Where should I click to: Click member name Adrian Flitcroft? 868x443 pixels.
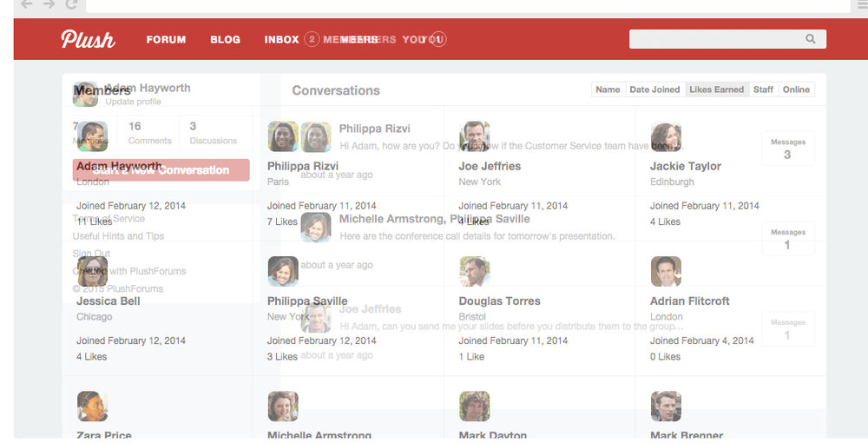pyautogui.click(x=690, y=301)
